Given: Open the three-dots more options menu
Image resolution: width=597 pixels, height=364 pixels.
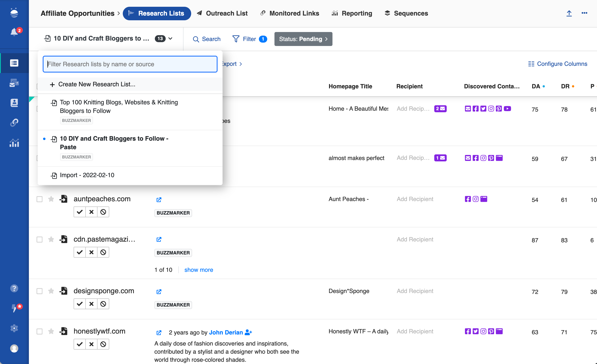Looking at the screenshot, I should (584, 13).
